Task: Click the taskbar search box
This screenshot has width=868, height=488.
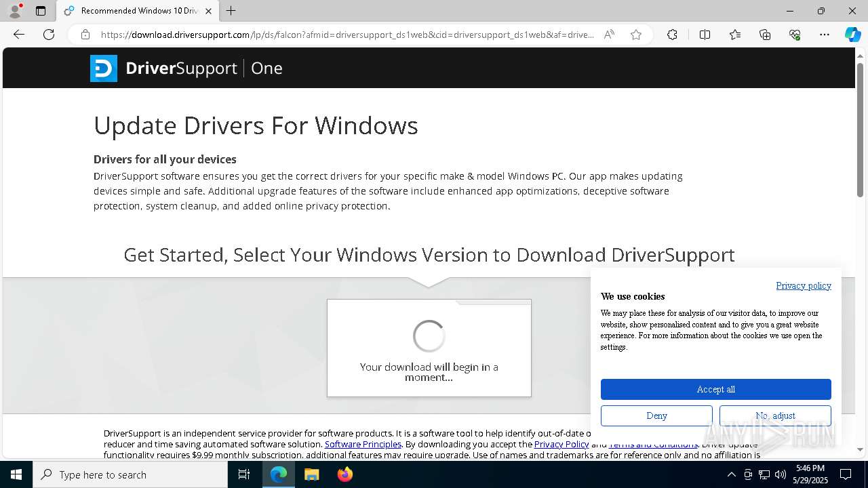Action: point(130,474)
